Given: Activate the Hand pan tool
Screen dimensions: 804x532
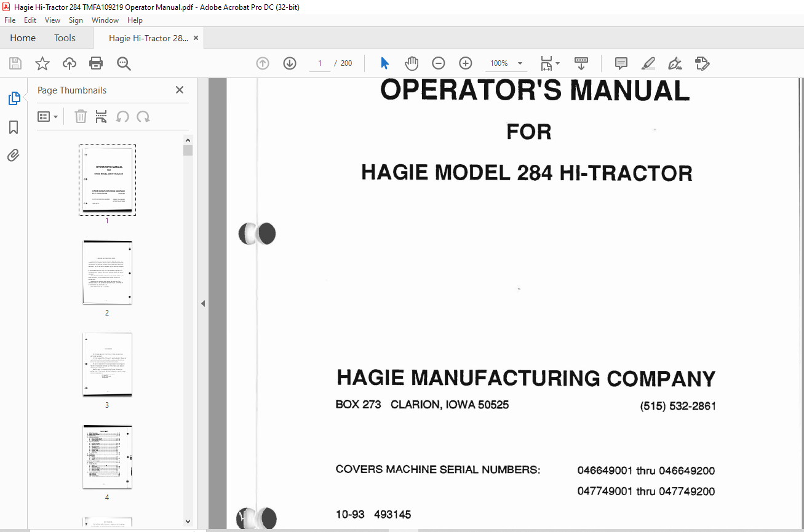Looking at the screenshot, I should pyautogui.click(x=412, y=63).
